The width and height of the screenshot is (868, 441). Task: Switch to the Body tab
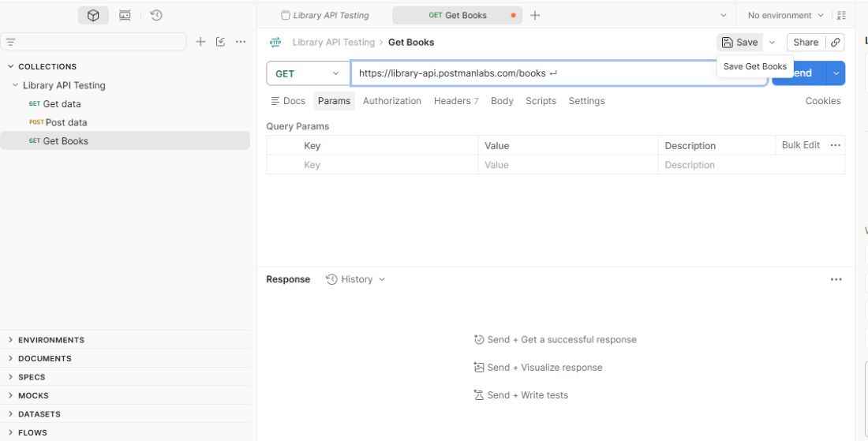click(502, 101)
